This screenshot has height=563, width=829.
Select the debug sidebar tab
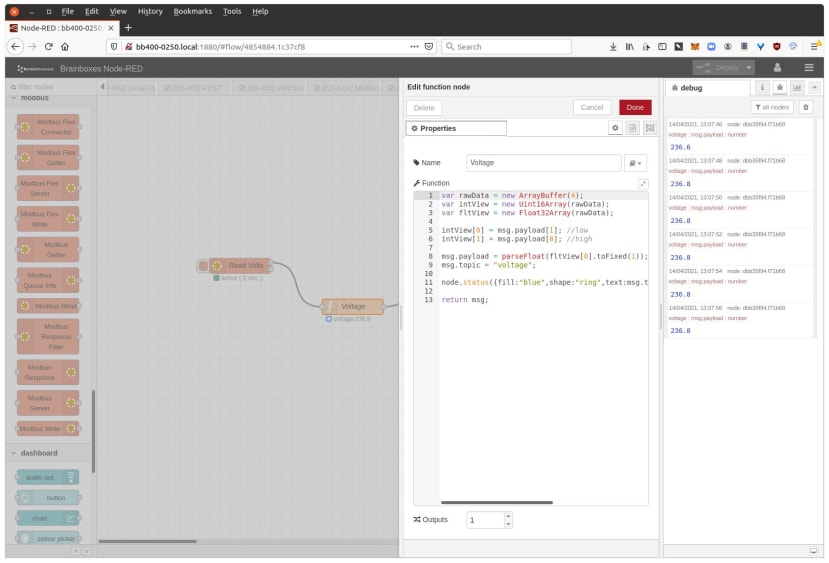point(707,88)
